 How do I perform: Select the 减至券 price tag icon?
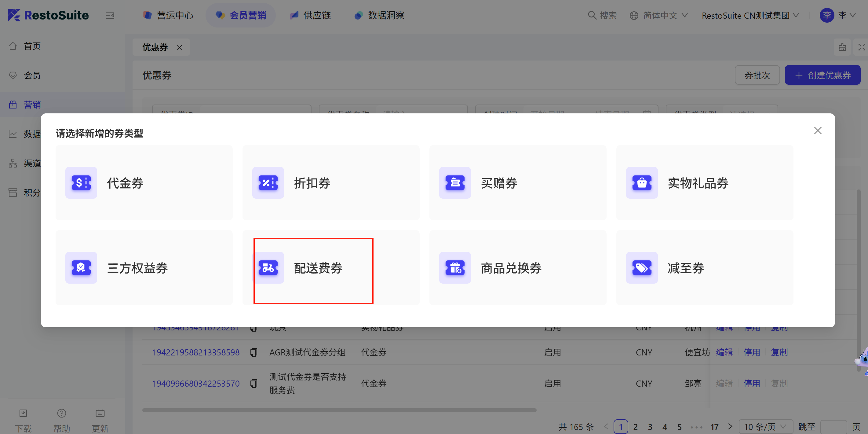pos(642,268)
